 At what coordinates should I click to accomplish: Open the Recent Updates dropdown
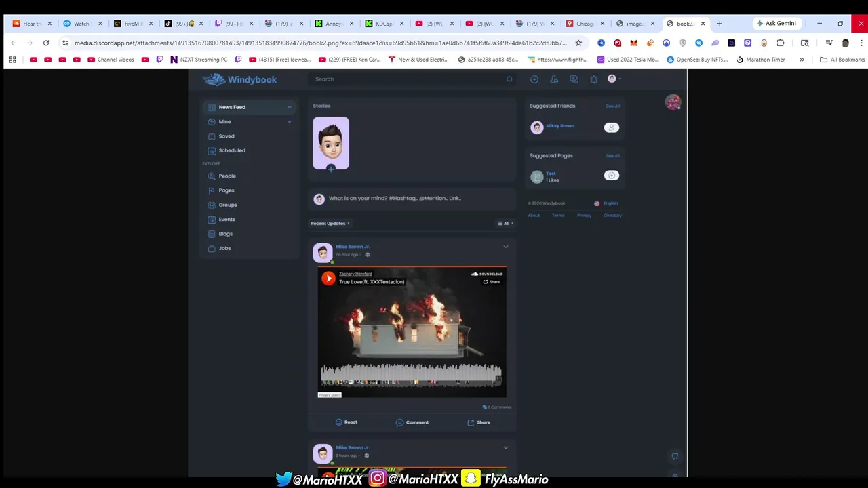(330, 224)
